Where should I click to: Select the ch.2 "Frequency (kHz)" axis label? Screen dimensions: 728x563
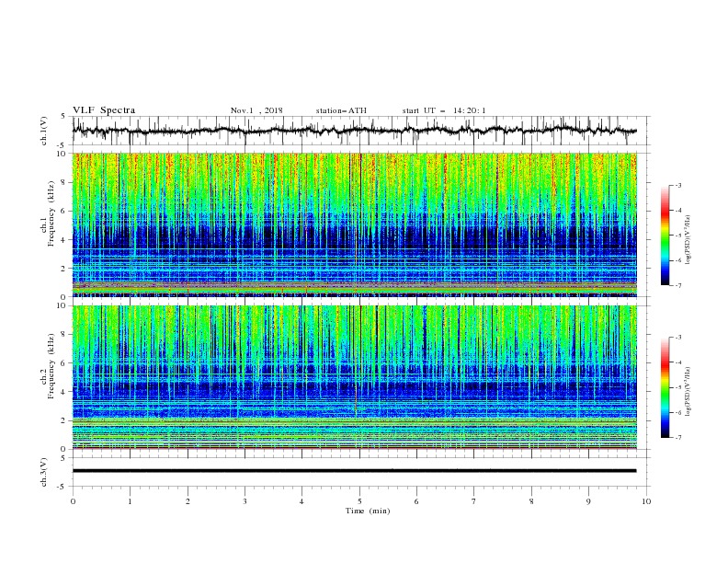click(x=51, y=366)
